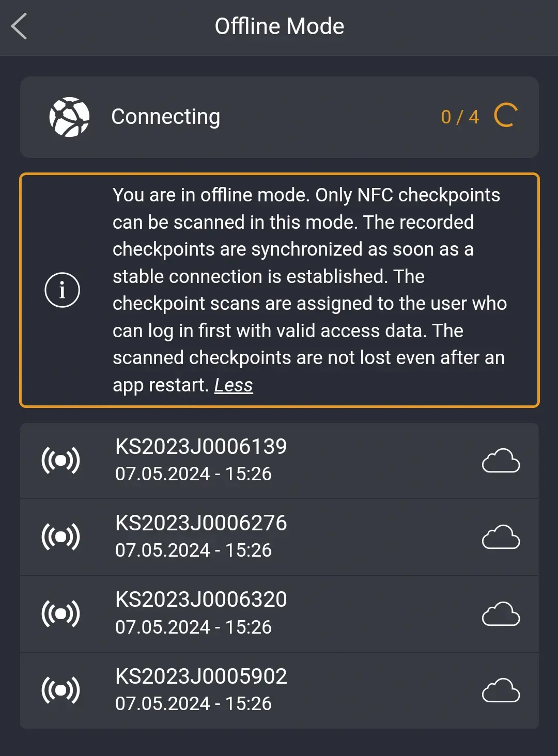Select the NFC icon for checkpoint KS2023J0006320
This screenshot has height=756, width=558.
pyautogui.click(x=60, y=612)
